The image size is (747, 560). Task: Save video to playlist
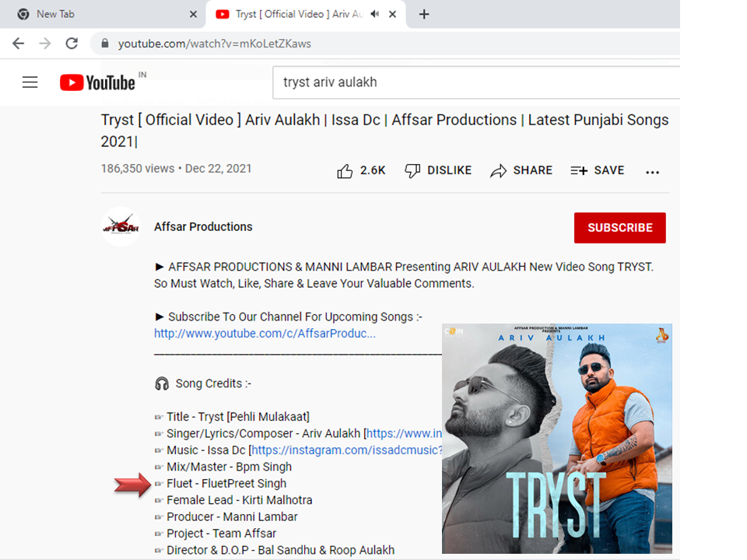point(597,170)
